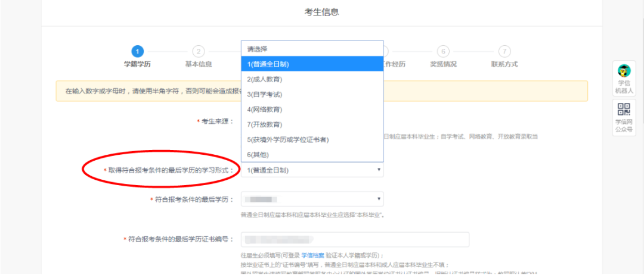
Task: Select the 2(成人教育) option
Action: tap(311, 79)
